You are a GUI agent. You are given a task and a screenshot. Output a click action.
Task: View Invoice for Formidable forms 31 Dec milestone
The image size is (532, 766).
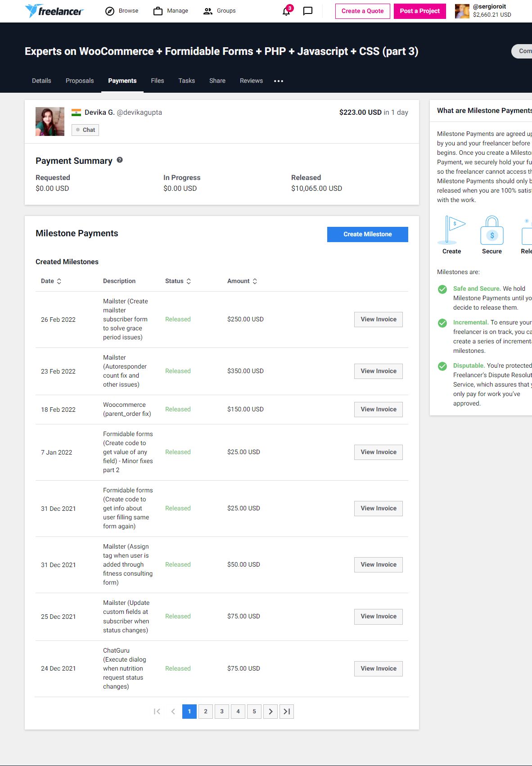[379, 509]
